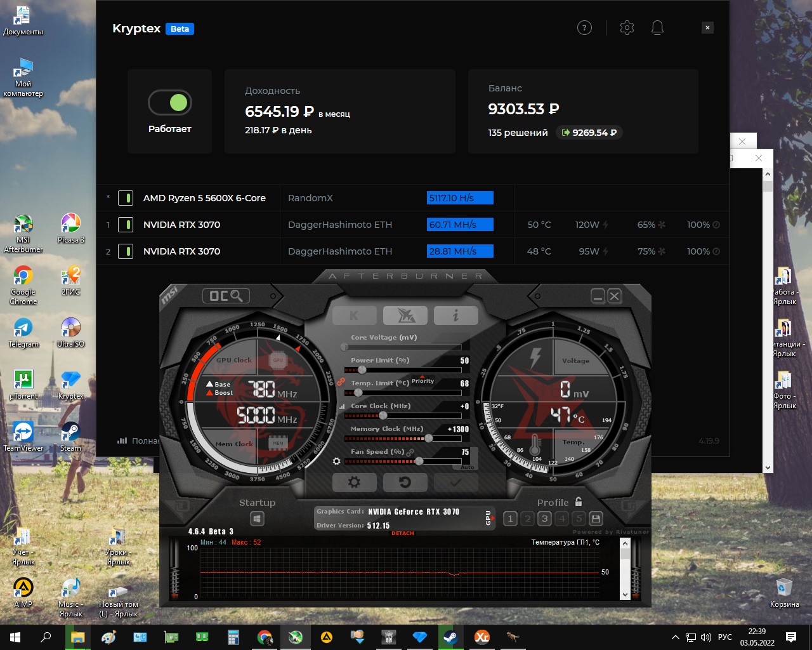812x650 pixels.
Task: Toggle fan speed Auto button
Action: click(468, 467)
